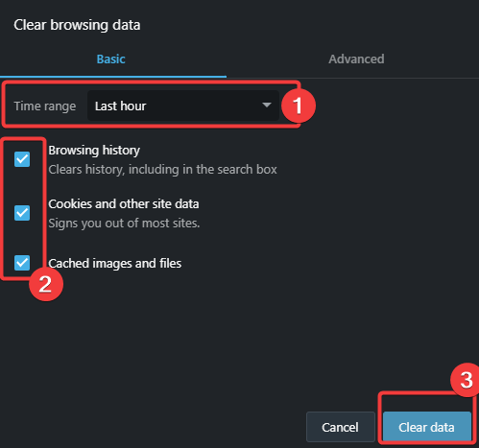Image resolution: width=479 pixels, height=448 pixels.
Task: Click the red step 3 badge
Action: (467, 380)
